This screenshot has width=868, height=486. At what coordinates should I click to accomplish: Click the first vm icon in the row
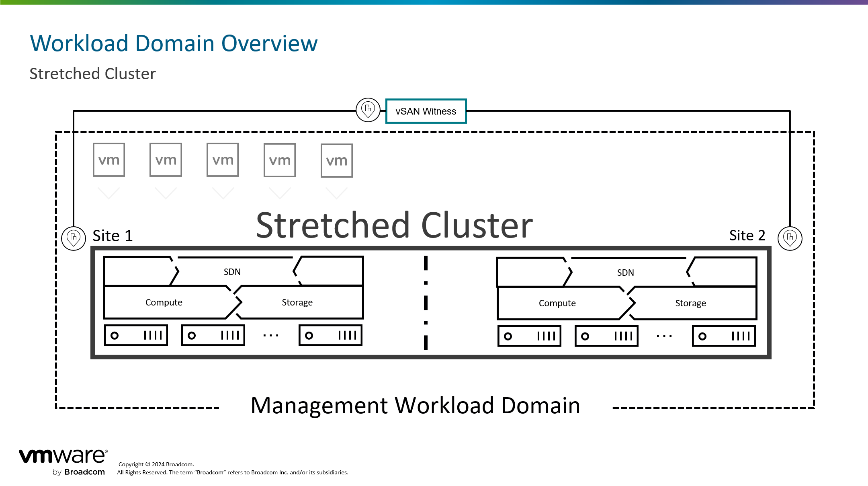click(x=108, y=160)
